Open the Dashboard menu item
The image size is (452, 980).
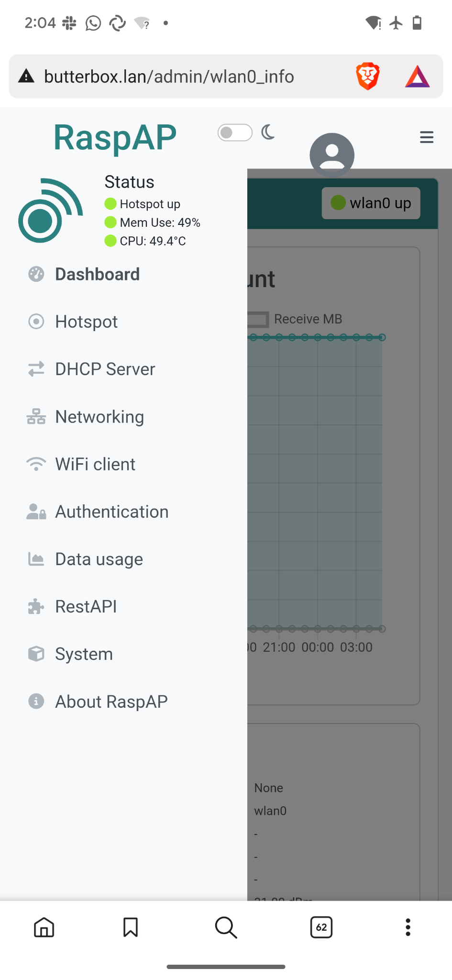(x=97, y=274)
